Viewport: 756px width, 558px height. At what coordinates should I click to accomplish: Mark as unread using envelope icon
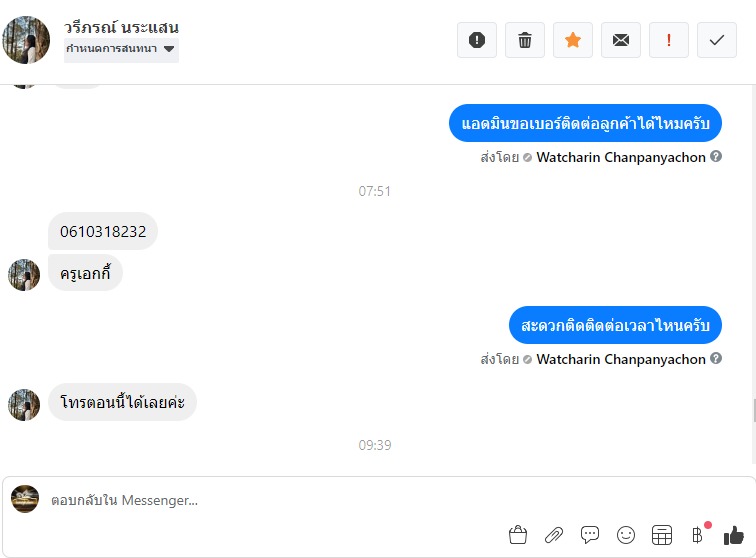click(x=621, y=40)
